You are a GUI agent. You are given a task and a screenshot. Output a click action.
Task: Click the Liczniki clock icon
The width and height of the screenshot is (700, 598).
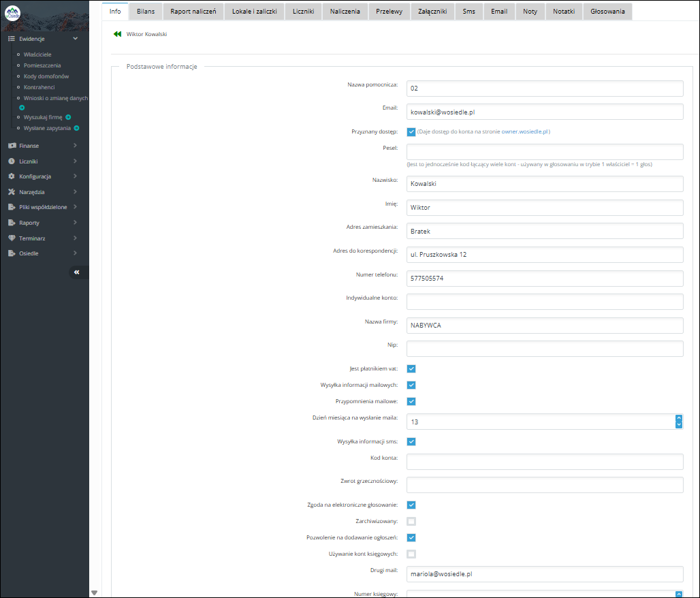12,161
